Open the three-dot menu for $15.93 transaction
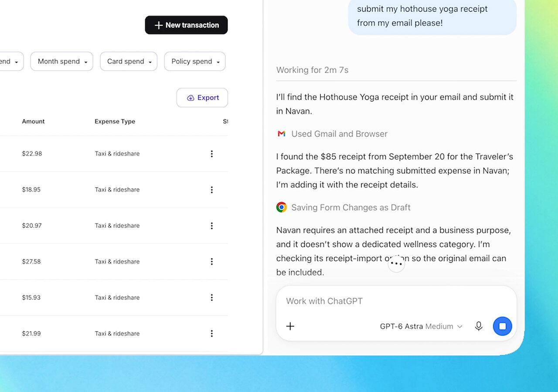558x392 pixels. (x=212, y=297)
